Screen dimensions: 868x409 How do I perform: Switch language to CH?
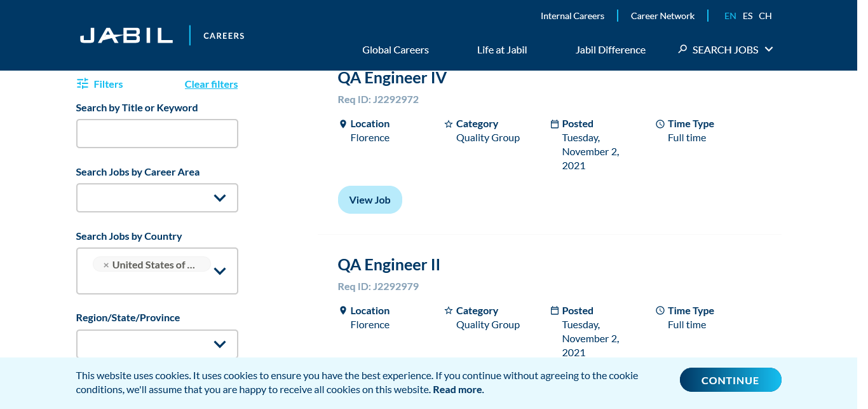click(765, 16)
